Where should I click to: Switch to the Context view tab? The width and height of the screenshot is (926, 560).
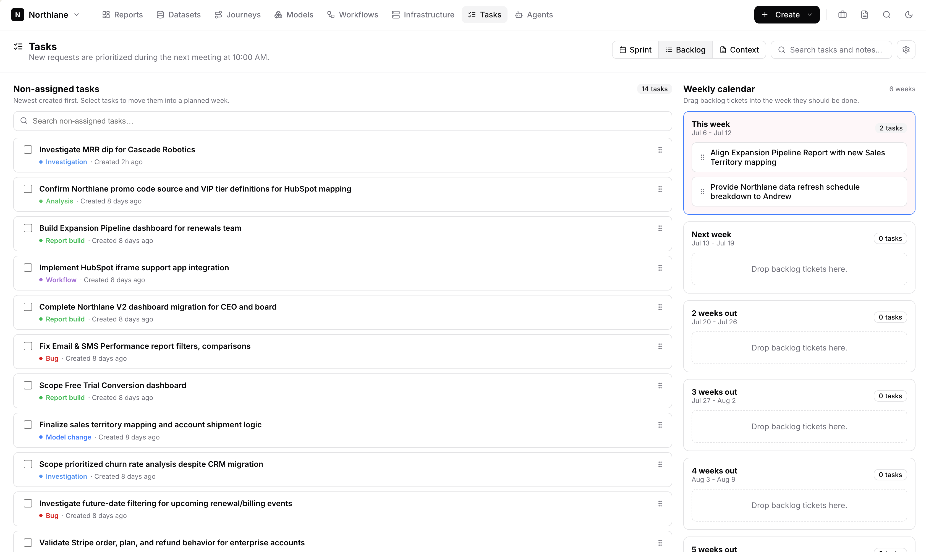(x=739, y=49)
